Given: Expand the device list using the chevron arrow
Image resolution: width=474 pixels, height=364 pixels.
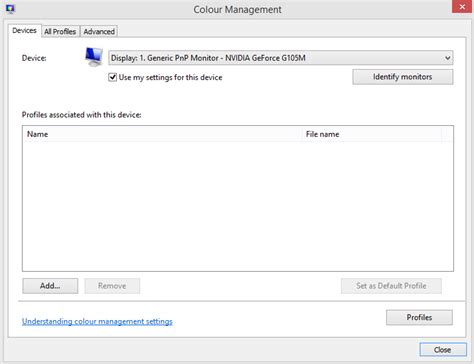Looking at the screenshot, I should click(x=447, y=58).
